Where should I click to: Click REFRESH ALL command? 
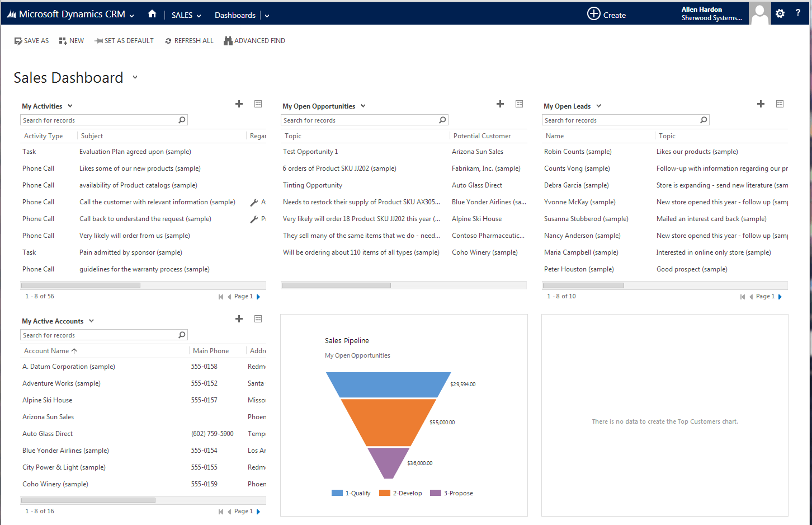click(x=189, y=41)
